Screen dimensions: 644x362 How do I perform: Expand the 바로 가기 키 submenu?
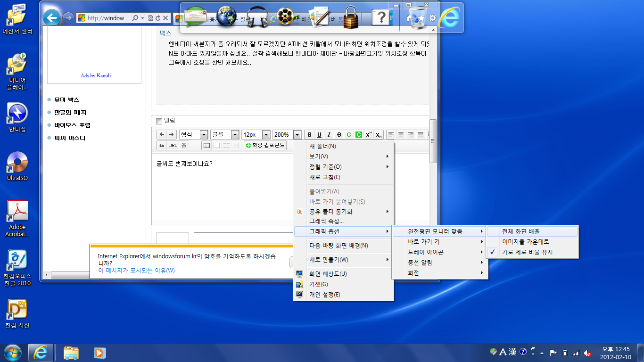pos(439,242)
